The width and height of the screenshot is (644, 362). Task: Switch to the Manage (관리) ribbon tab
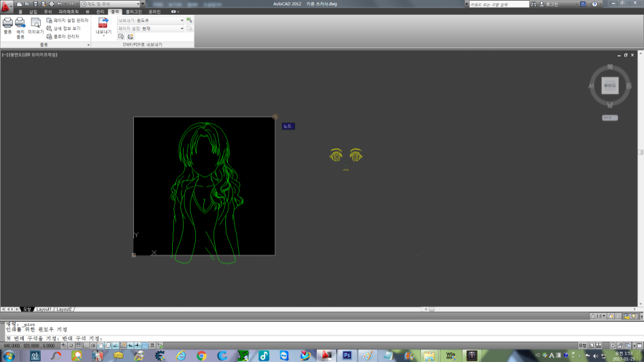(100, 12)
